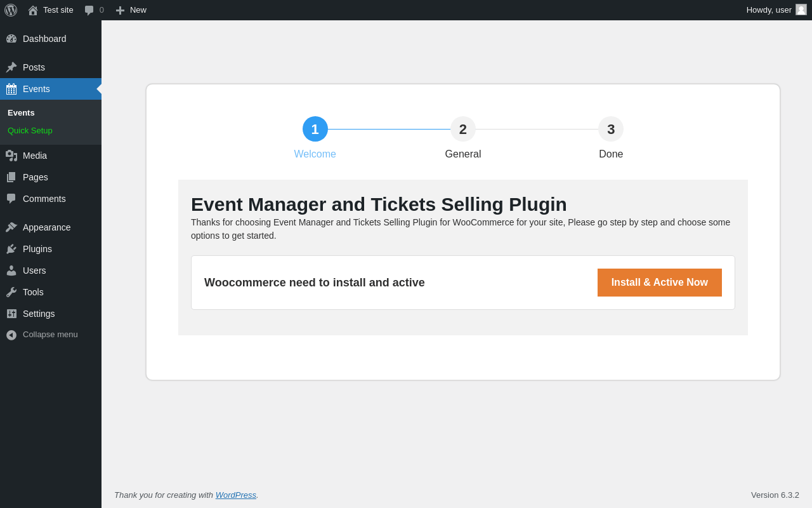
Task: Follow the WordPress footer link
Action: pyautogui.click(x=235, y=495)
